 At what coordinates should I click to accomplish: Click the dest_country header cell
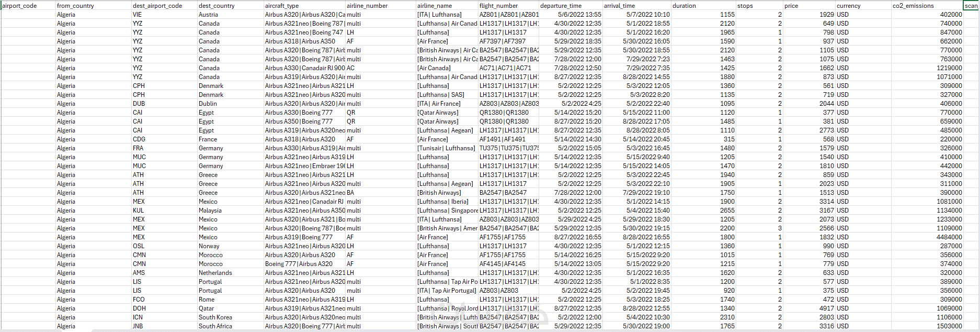coord(231,6)
